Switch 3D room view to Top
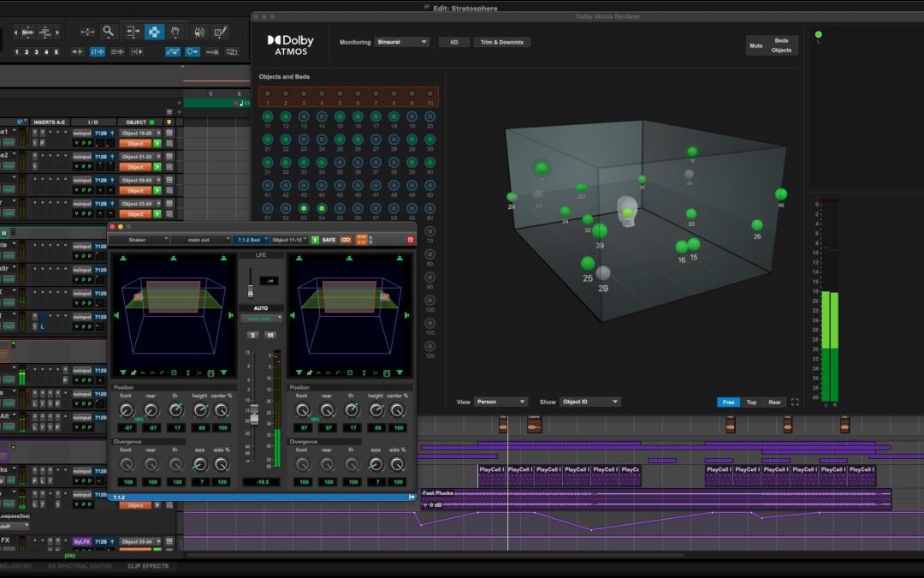Screen dimensions: 924x578 [751, 402]
